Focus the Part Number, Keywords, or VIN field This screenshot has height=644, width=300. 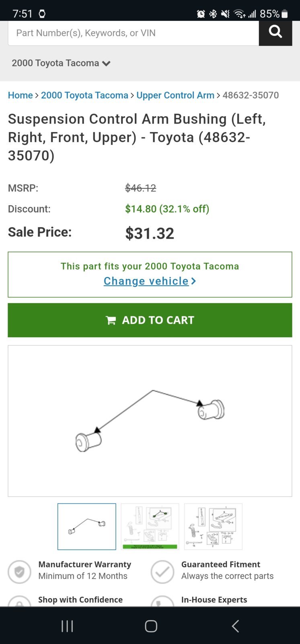[x=134, y=33]
